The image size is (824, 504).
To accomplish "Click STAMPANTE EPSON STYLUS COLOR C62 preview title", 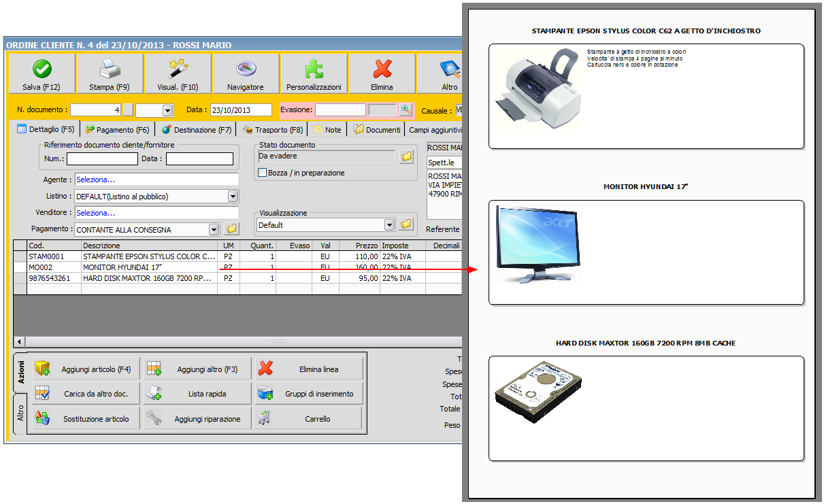I will click(646, 31).
